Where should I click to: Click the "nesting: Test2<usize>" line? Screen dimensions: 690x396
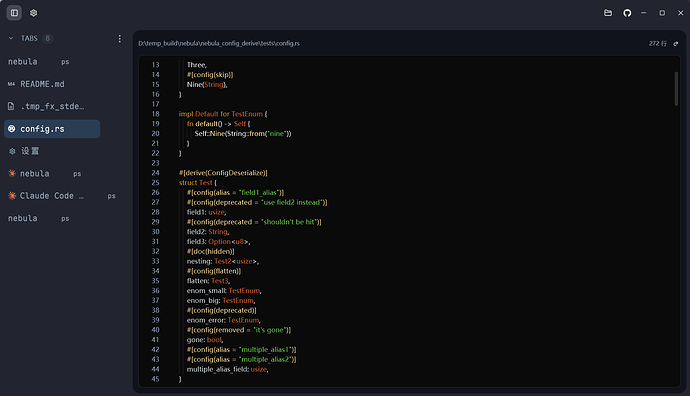tap(223, 261)
